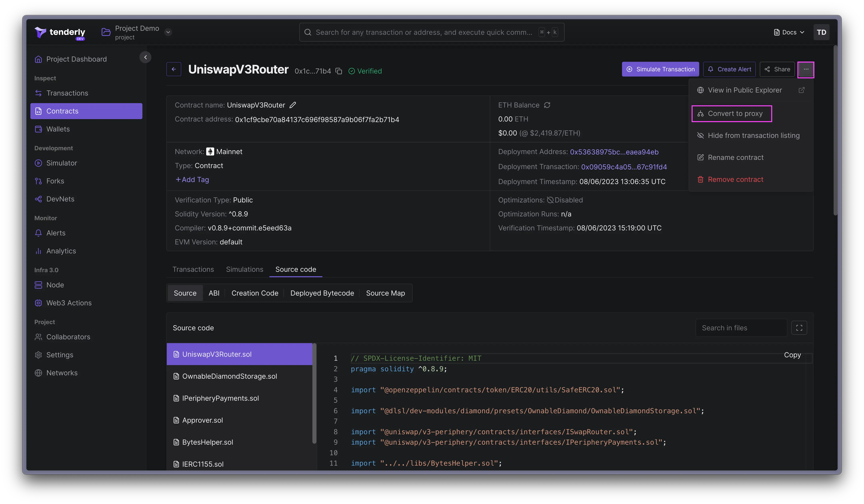
Task: Open deployment transaction 0x09059c4a05...67c91fd4
Action: (624, 167)
